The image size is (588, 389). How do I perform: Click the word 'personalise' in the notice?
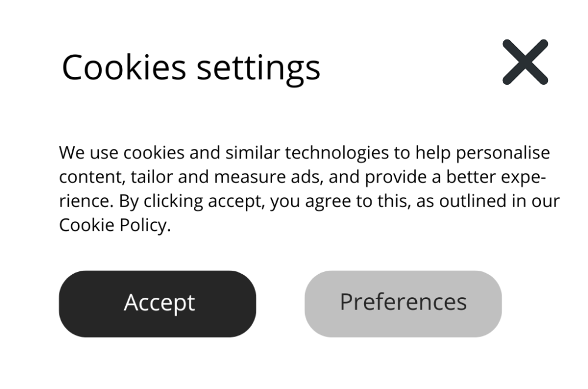(503, 153)
